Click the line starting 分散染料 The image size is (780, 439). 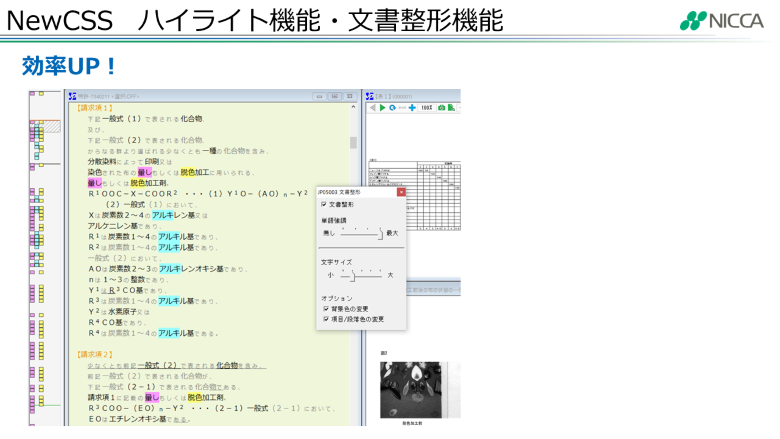(x=130, y=162)
